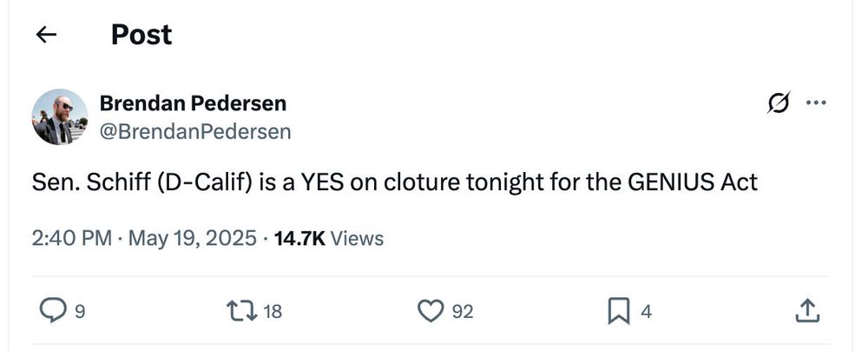Bookmark the post with the bookmark icon
Image resolution: width=868 pixels, height=351 pixels.
618,311
